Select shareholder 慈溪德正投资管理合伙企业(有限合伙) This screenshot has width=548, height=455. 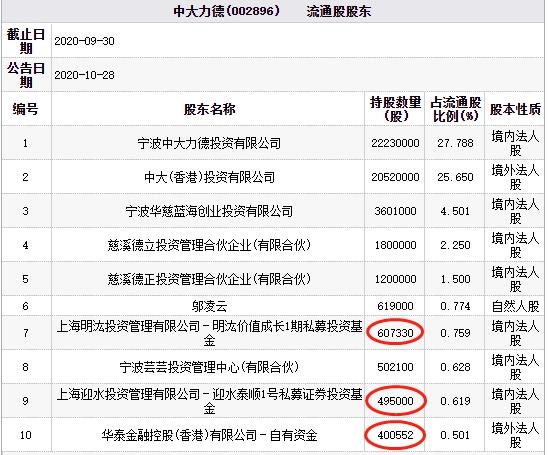click(209, 279)
